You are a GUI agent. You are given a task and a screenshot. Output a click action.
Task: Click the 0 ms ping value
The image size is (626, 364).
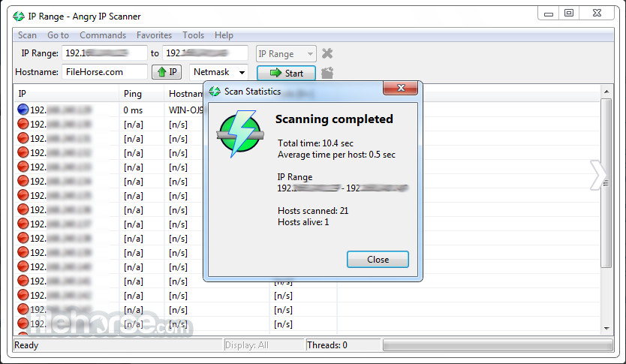tap(133, 110)
